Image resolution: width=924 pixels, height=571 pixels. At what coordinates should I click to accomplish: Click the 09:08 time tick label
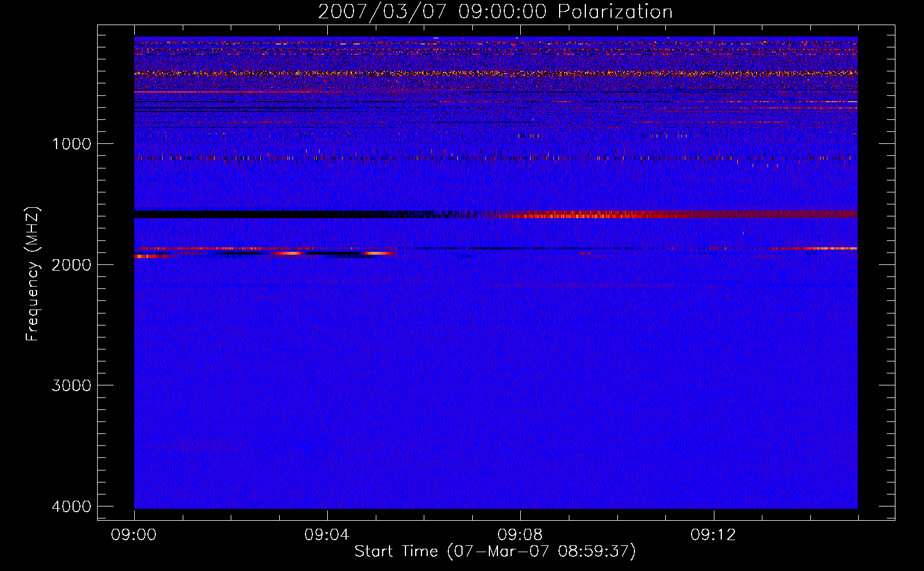pyautogui.click(x=520, y=535)
